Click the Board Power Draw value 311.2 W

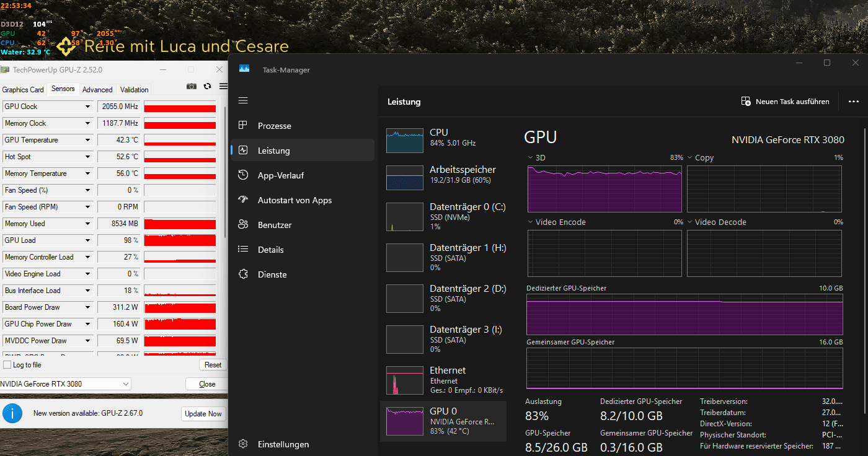119,307
